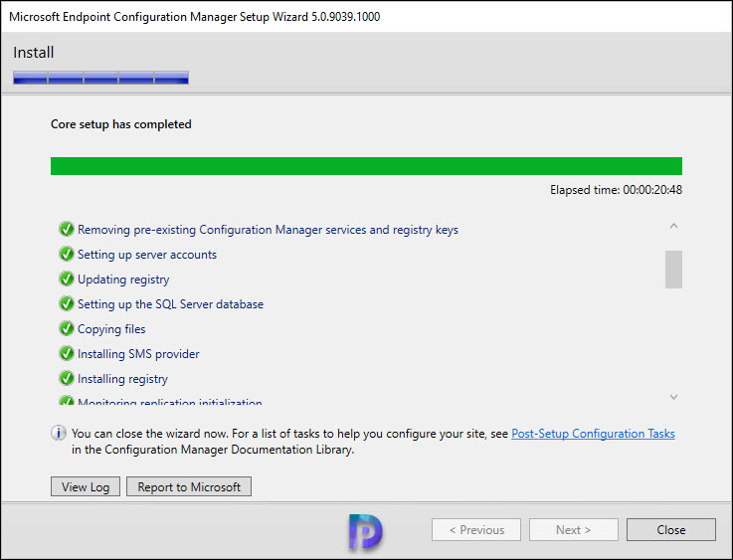Click the Setup Wizard 5.0.9039.1000 title bar text
The image size is (733, 560).
tap(194, 17)
